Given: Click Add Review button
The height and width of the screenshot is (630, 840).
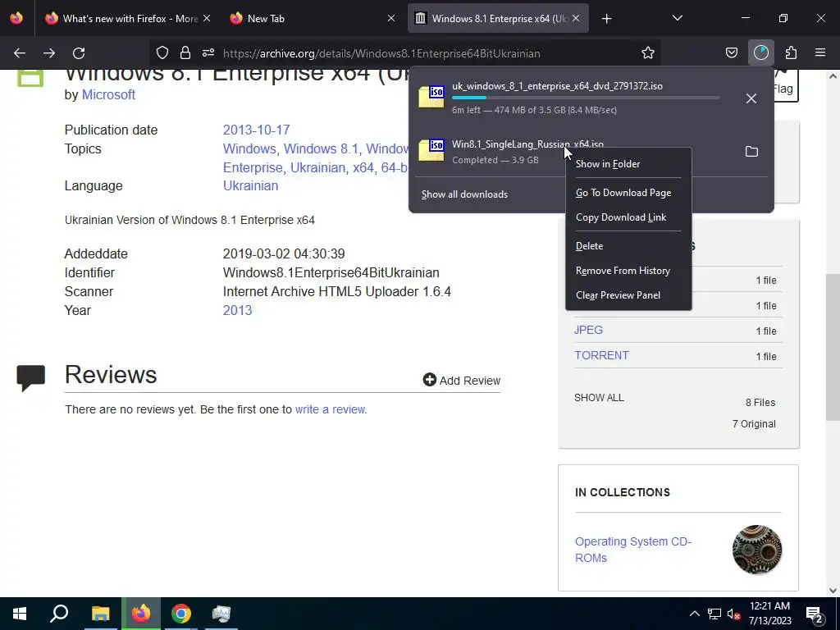Looking at the screenshot, I should pos(461,381).
